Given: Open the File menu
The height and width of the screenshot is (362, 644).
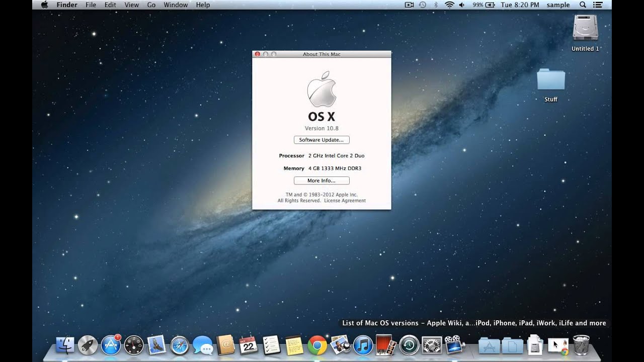Looking at the screenshot, I should 91,5.
